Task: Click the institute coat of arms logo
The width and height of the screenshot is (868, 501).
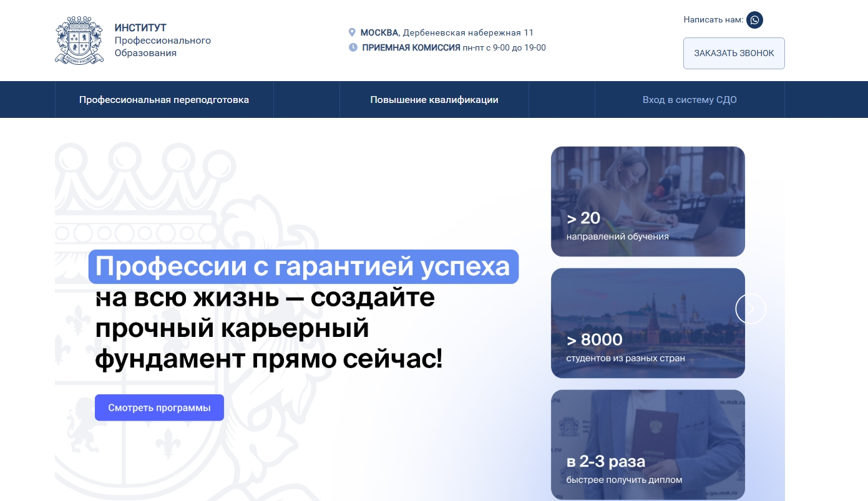Action: pos(79,41)
